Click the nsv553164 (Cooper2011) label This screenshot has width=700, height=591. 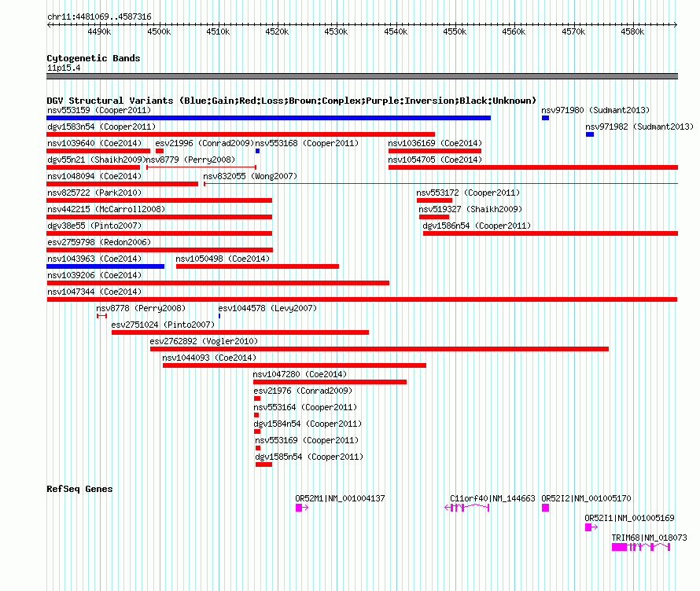coord(305,407)
